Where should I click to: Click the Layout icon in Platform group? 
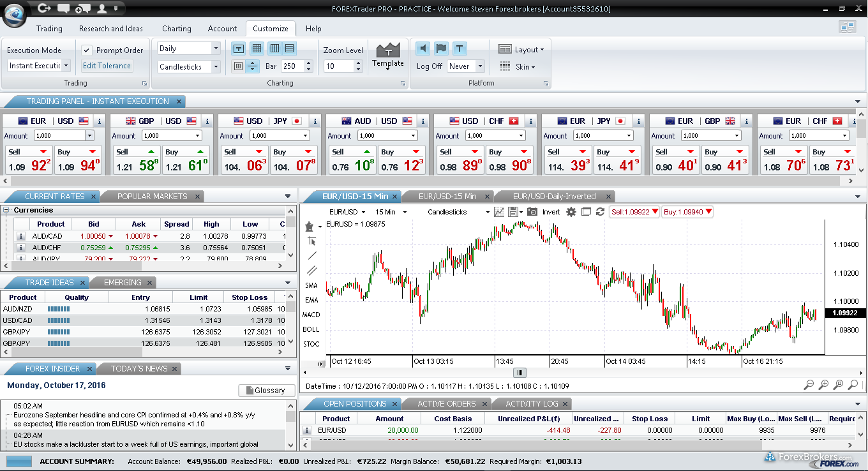click(505, 49)
